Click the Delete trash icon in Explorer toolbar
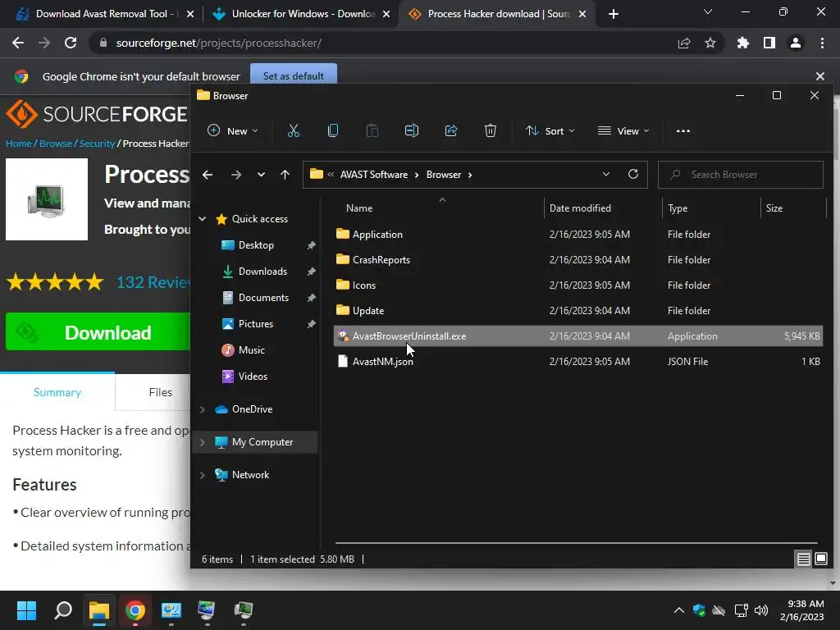This screenshot has height=630, width=840. click(491, 130)
